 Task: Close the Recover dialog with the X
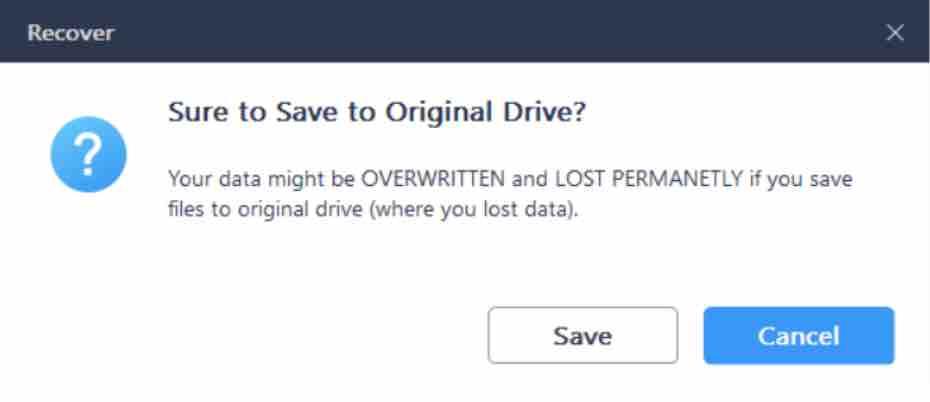(894, 33)
